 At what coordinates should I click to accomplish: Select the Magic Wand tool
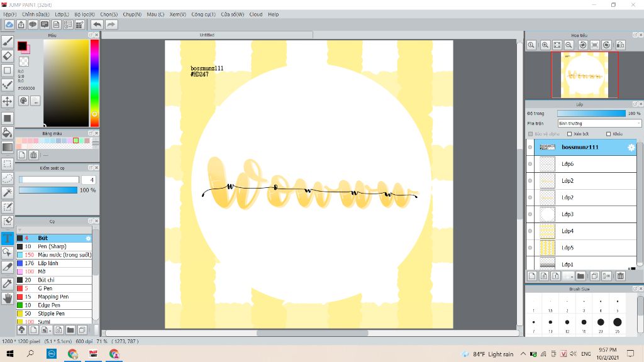8,192
